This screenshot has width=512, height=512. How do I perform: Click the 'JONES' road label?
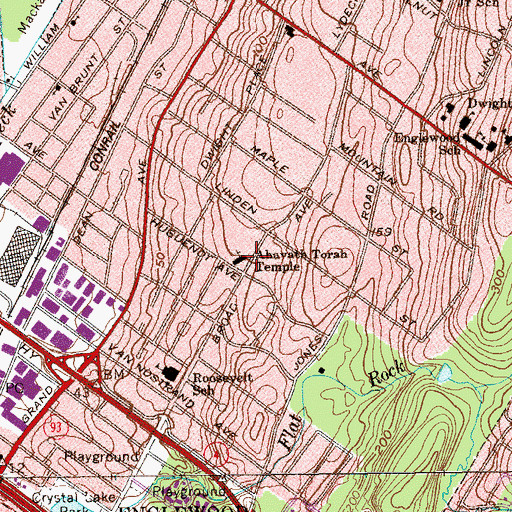pyautogui.click(x=309, y=353)
